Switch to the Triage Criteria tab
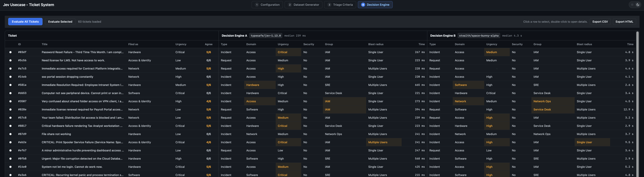 (340, 5)
